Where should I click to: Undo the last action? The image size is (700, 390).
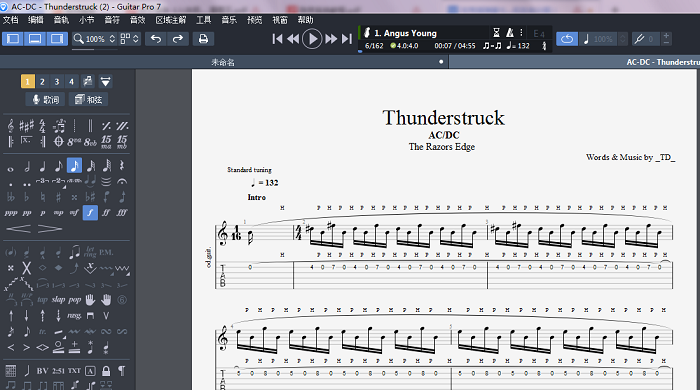pyautogui.click(x=156, y=39)
